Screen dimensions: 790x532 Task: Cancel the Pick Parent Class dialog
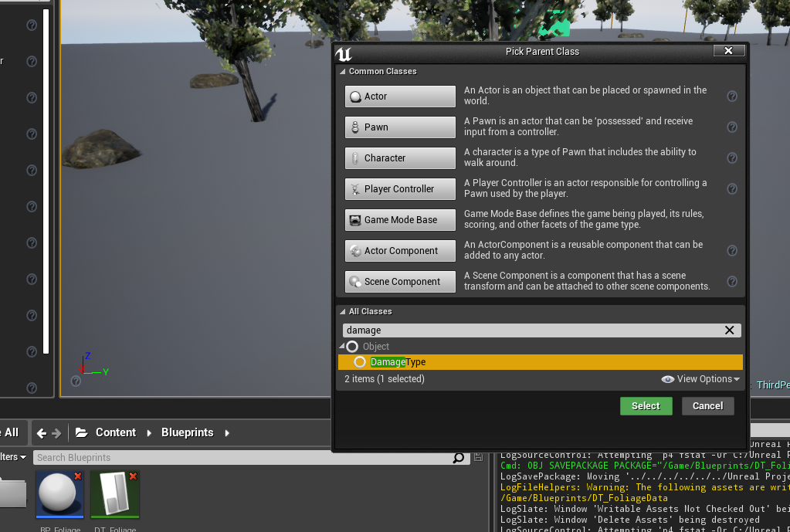pos(707,406)
